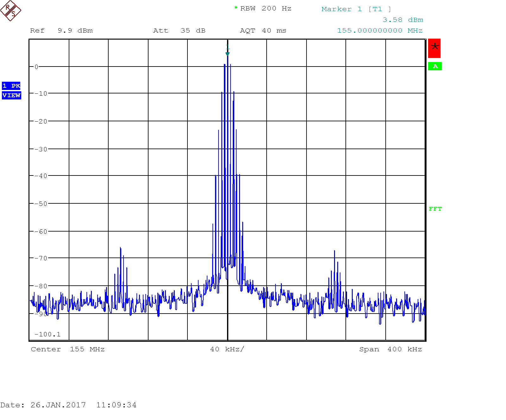Click the 3.58 dBm marker level
The height and width of the screenshot is (420, 506).
coord(403,20)
